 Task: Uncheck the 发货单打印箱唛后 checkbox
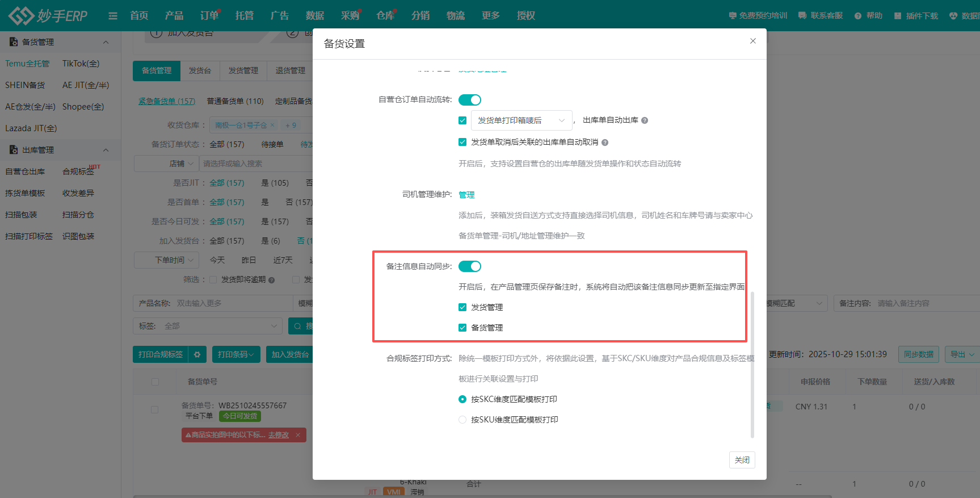462,120
